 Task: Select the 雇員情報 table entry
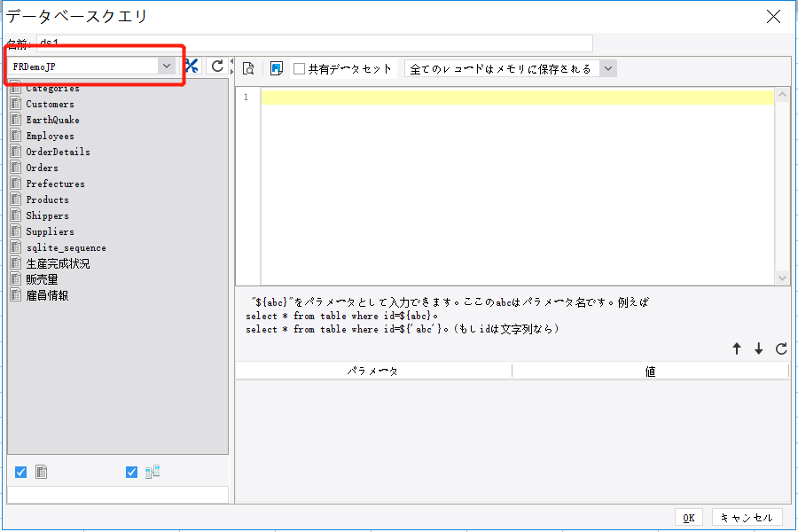coord(47,295)
